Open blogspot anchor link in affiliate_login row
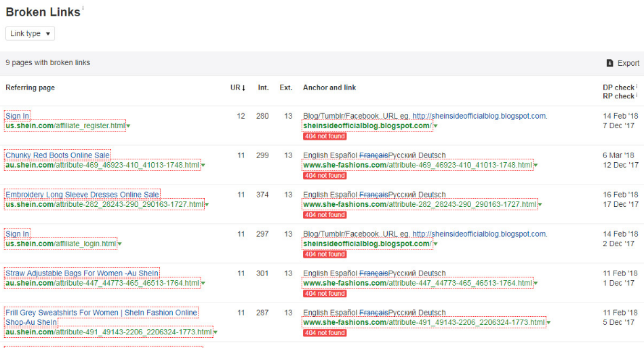 [x=480, y=234]
